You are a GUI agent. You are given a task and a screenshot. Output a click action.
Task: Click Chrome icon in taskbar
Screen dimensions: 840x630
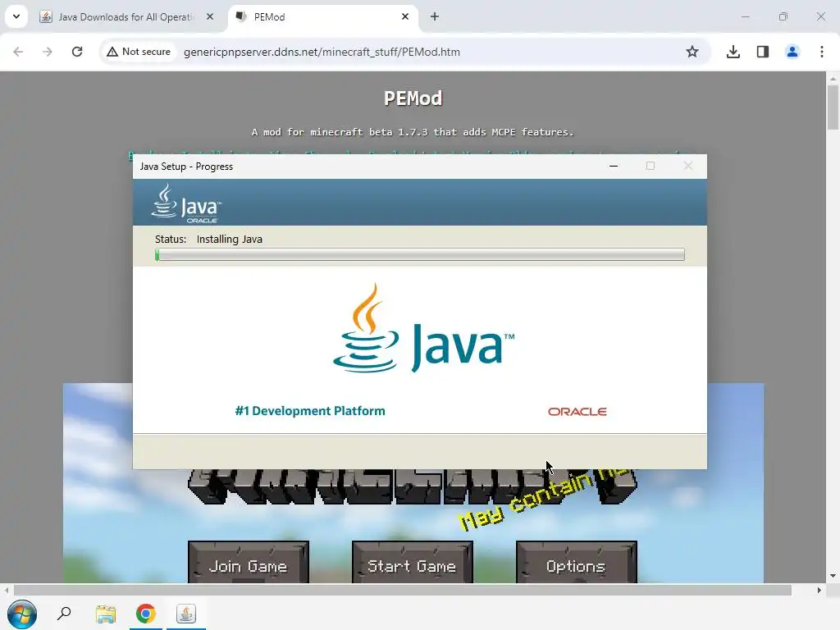[146, 614]
